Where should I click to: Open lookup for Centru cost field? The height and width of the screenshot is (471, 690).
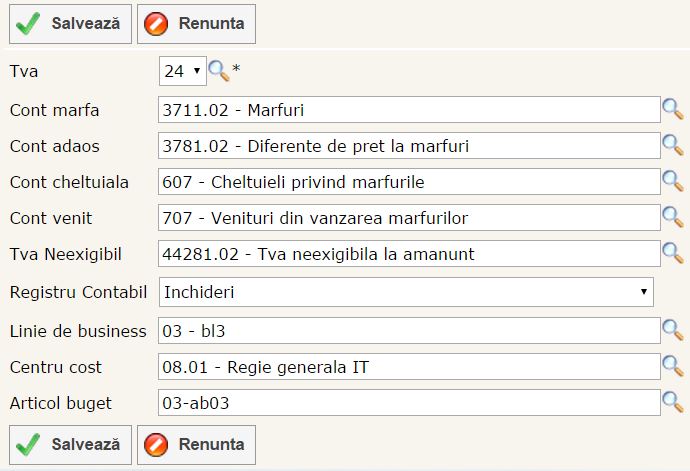673,366
